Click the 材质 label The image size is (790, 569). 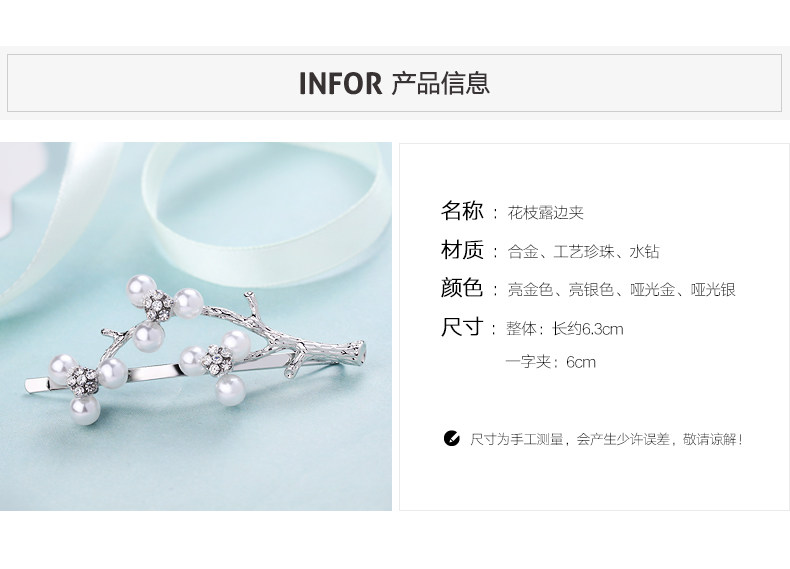pyautogui.click(x=462, y=249)
